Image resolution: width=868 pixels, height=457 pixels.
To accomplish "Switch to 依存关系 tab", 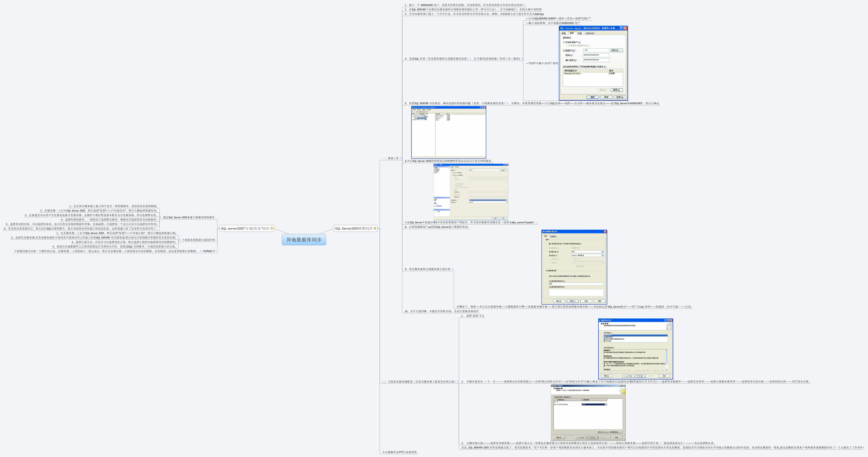I will tap(590, 33).
